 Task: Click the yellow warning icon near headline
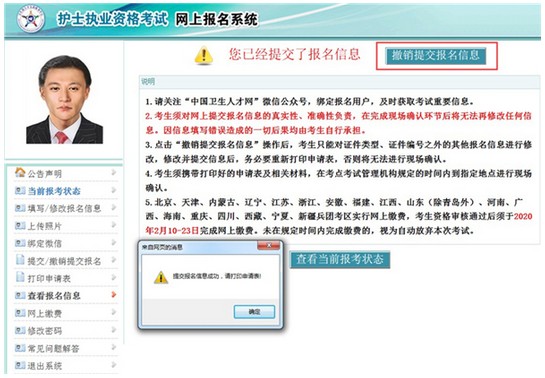click(x=204, y=56)
